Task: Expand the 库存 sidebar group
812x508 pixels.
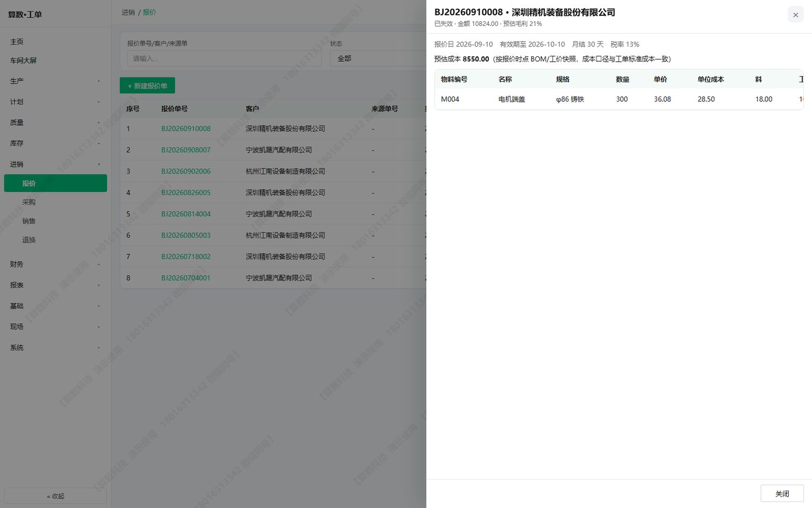Action: pos(55,144)
